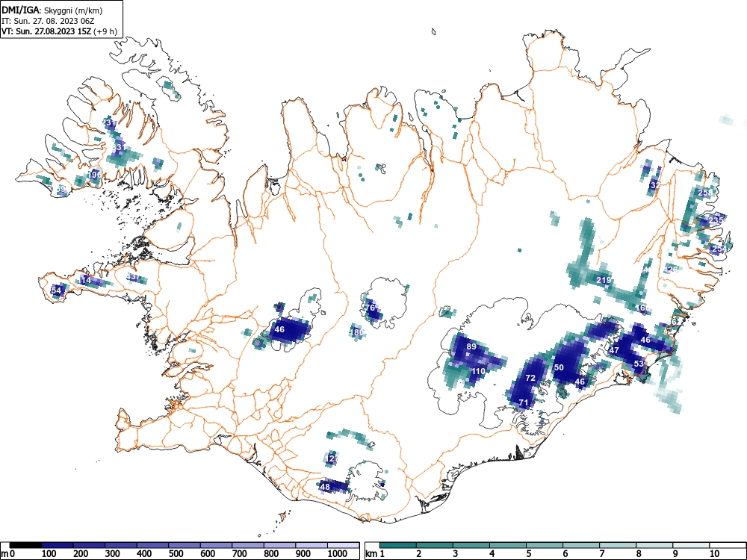Click the 54 visibility label on the map

coord(56,290)
